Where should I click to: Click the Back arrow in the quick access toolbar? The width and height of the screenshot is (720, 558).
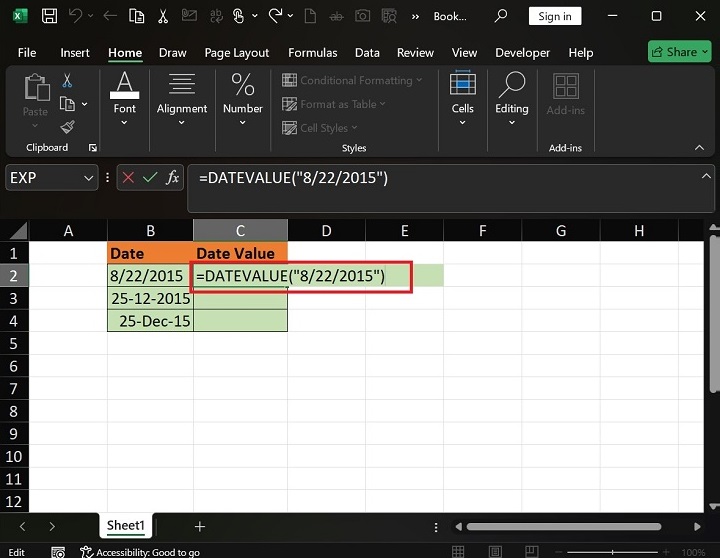[x=110, y=17]
